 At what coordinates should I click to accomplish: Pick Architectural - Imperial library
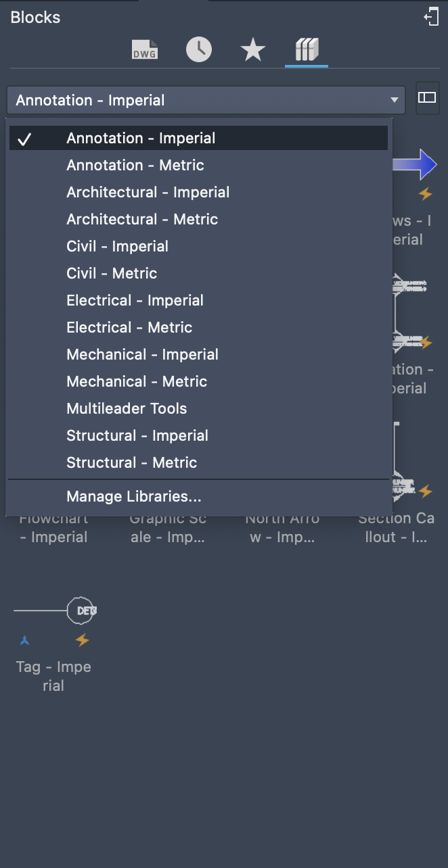[x=148, y=193]
